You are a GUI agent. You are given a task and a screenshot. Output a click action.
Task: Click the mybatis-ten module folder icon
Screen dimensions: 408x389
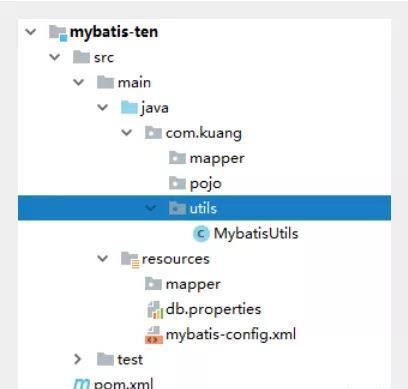(x=58, y=33)
